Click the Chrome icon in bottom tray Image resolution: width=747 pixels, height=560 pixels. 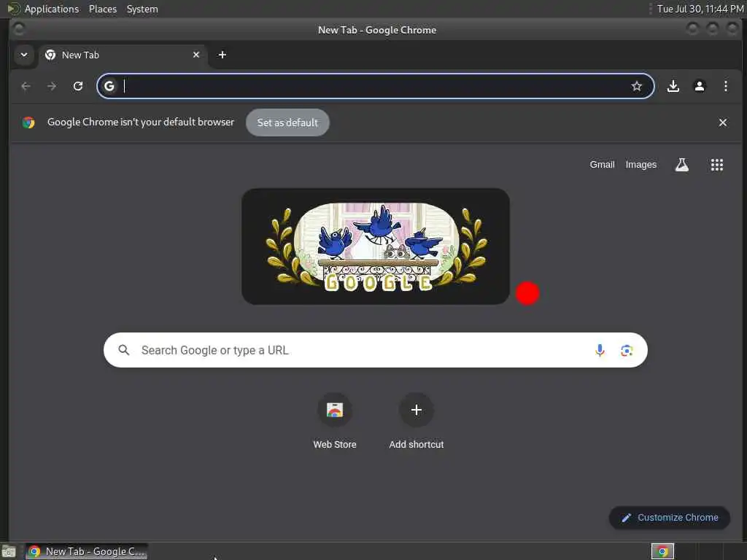662,551
